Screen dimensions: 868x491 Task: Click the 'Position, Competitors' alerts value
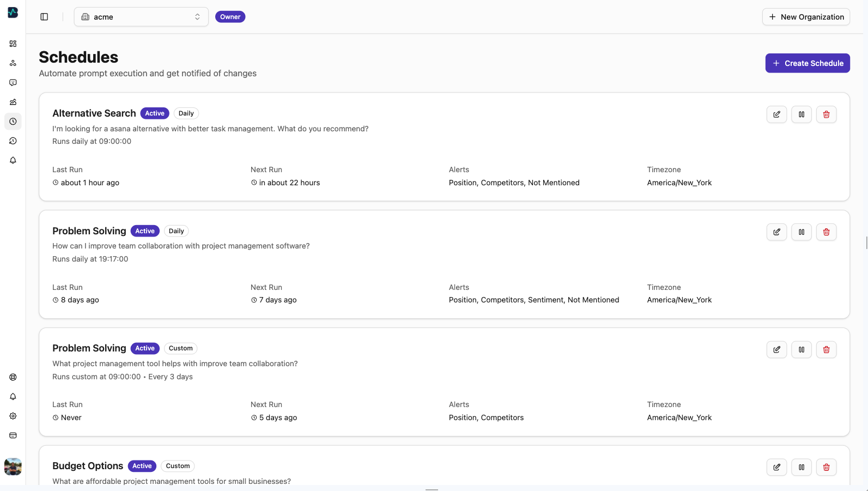(x=486, y=417)
